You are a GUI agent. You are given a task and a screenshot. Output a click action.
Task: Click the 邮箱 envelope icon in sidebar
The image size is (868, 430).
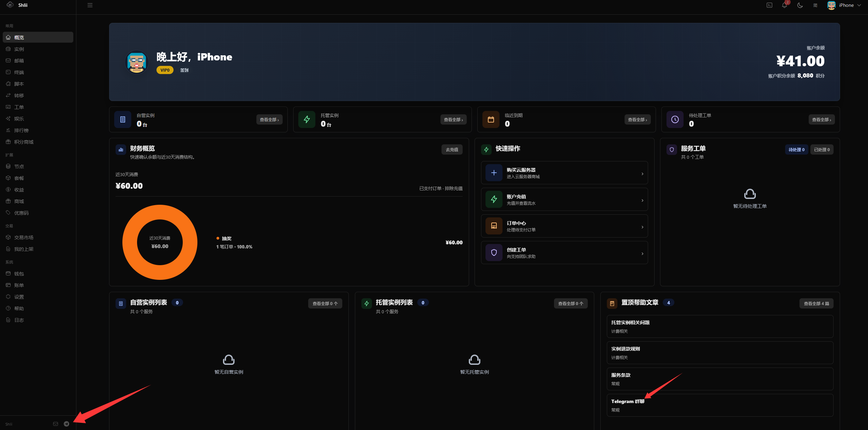8,60
